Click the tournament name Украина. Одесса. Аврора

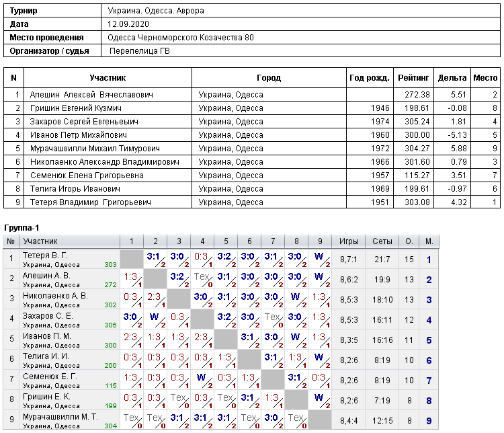156,11
